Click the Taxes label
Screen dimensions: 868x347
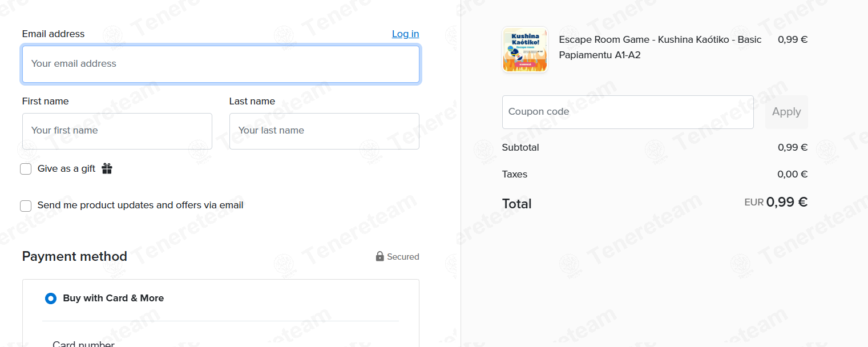point(515,174)
